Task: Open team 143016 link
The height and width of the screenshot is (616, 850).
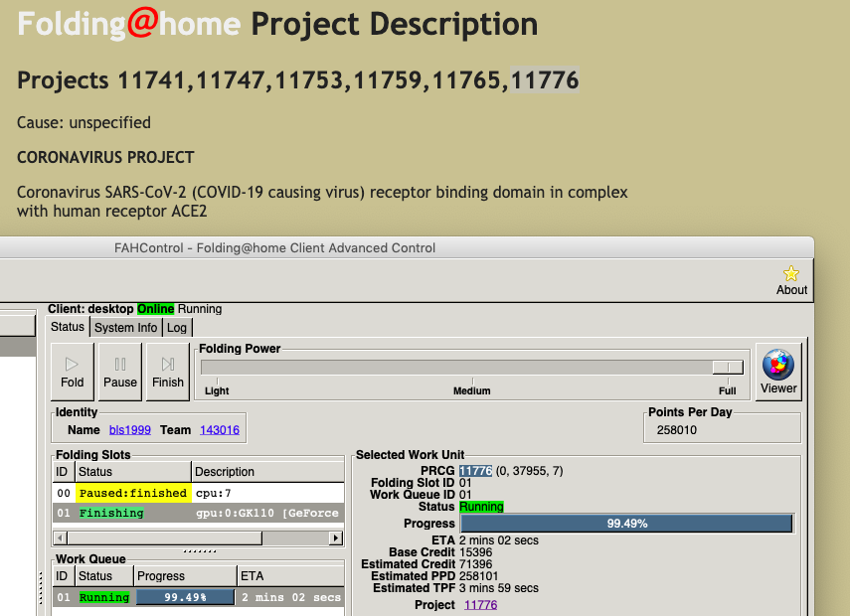Action: 220,429
